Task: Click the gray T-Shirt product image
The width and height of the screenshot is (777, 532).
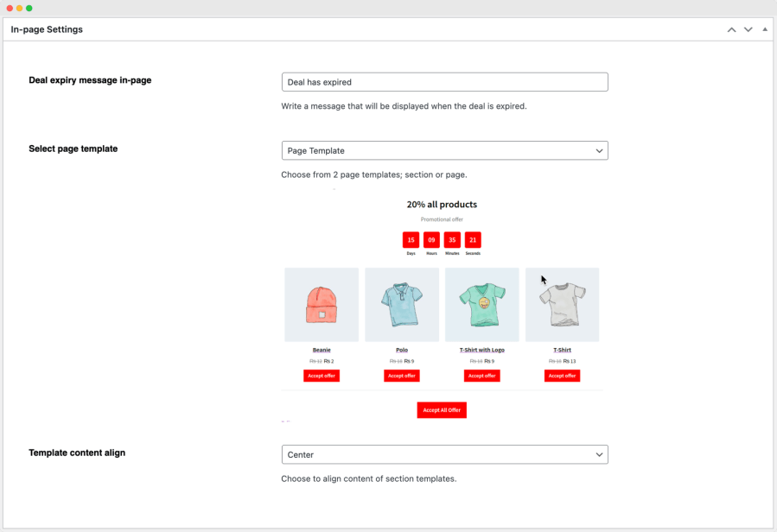Action: pos(562,305)
